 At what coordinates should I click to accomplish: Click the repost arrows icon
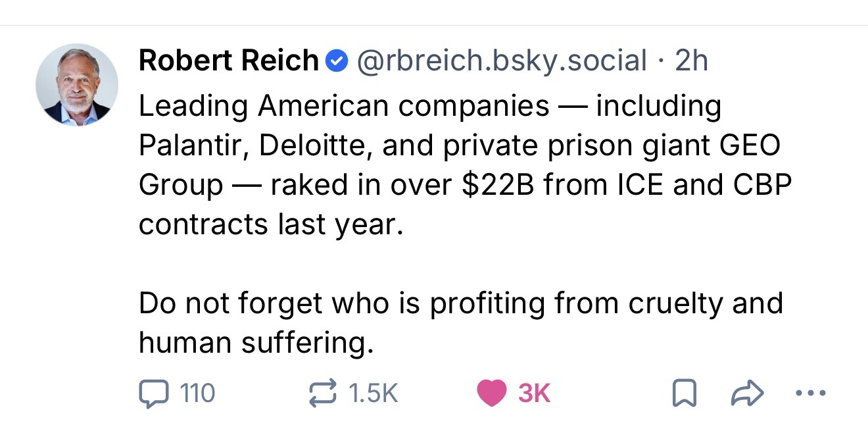[323, 394]
